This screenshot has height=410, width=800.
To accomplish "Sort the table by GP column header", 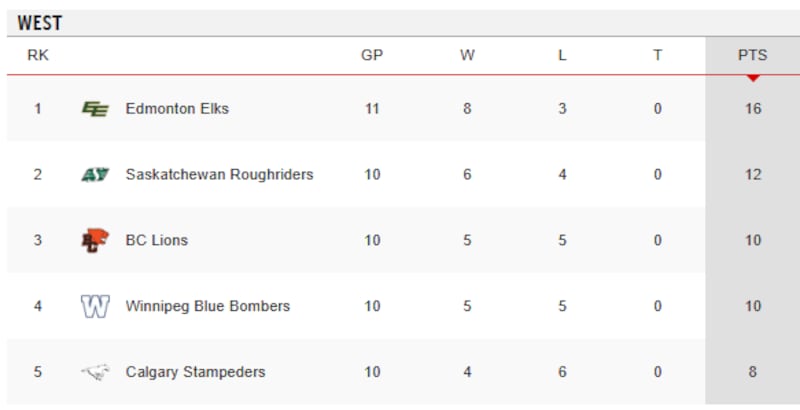I will [372, 55].
